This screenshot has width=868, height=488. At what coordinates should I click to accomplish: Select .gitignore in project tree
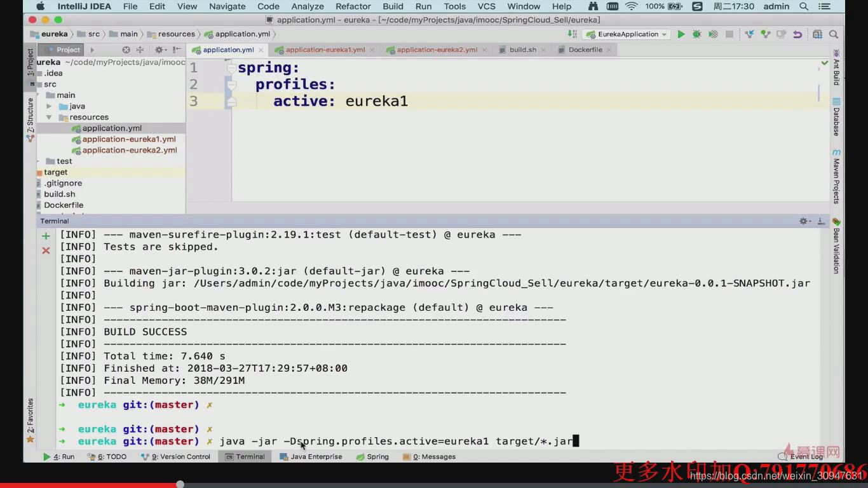[x=62, y=183]
